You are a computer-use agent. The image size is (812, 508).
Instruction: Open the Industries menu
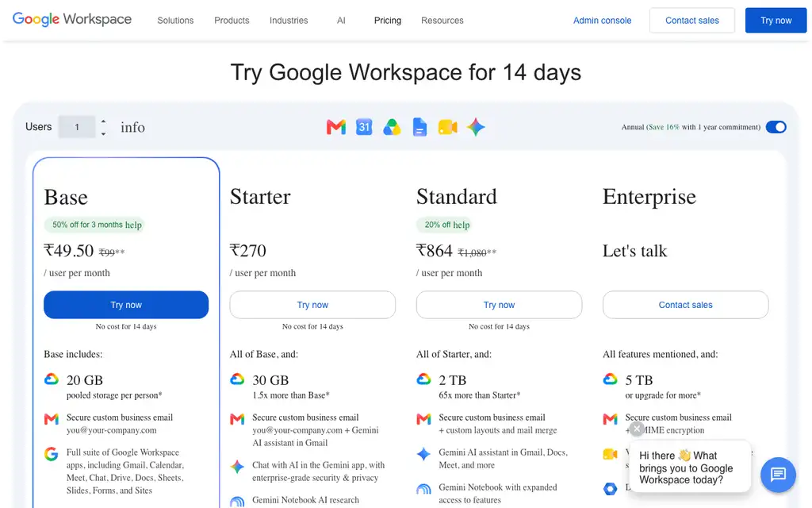click(x=289, y=20)
